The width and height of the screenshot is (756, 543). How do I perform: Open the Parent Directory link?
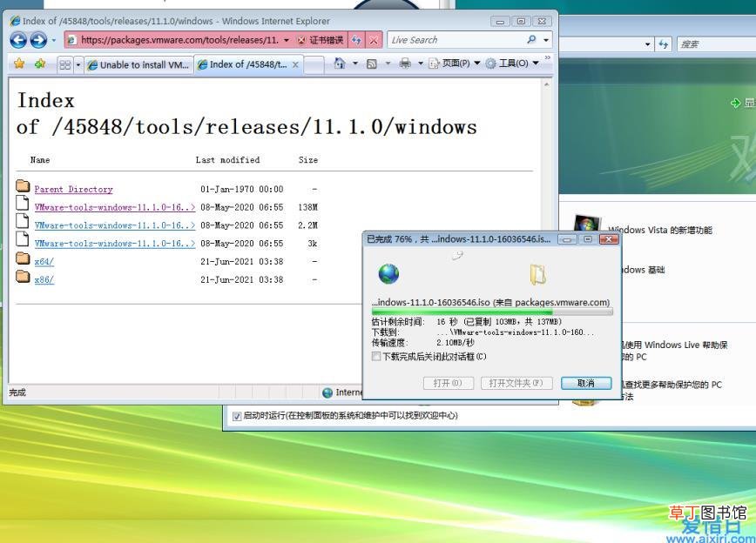coord(73,189)
